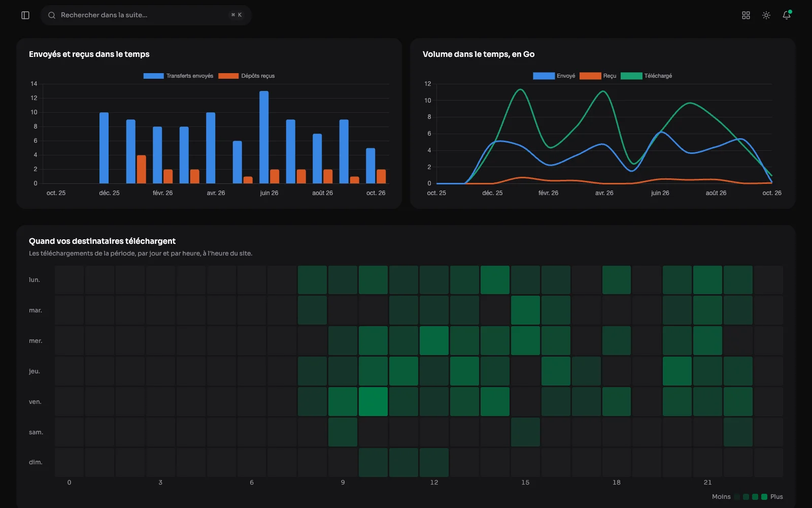This screenshot has width=812, height=508.
Task: Click heading Quand vos destinataires téléchargent
Action: [102, 241]
